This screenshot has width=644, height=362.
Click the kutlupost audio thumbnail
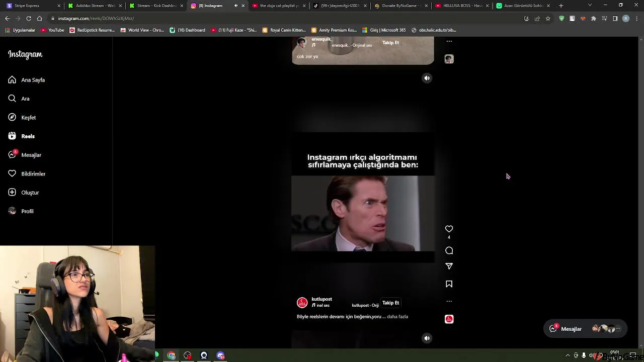[x=449, y=319]
